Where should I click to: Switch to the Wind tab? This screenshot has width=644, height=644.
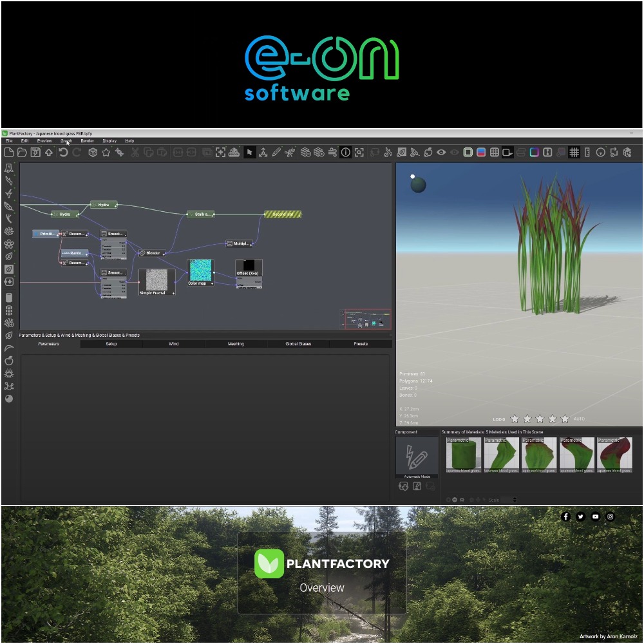coord(174,344)
